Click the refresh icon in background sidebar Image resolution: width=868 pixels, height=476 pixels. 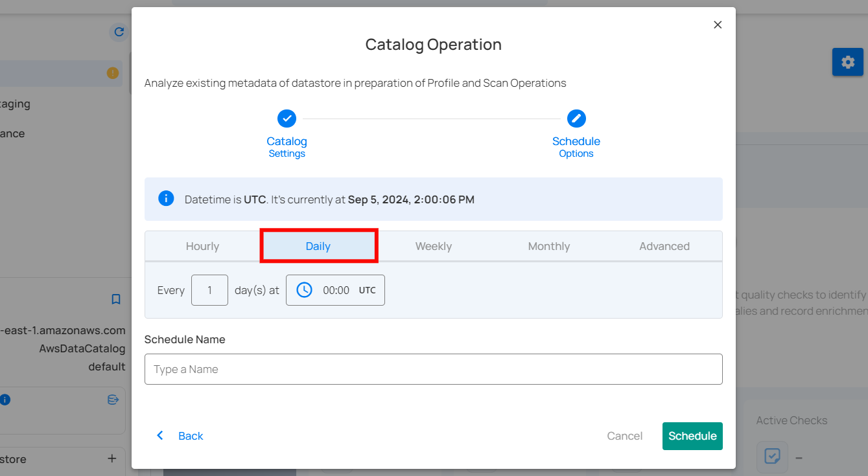tap(119, 32)
